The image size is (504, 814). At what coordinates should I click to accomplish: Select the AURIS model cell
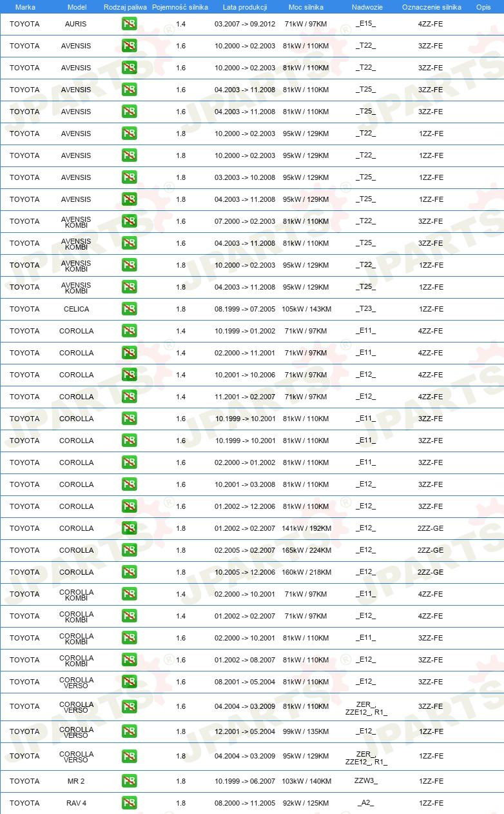76,24
